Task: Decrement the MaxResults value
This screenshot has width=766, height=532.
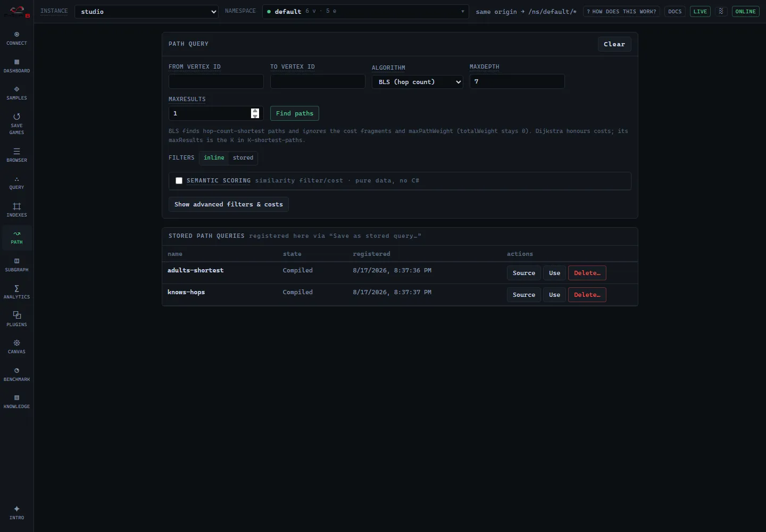Action: [x=255, y=116]
